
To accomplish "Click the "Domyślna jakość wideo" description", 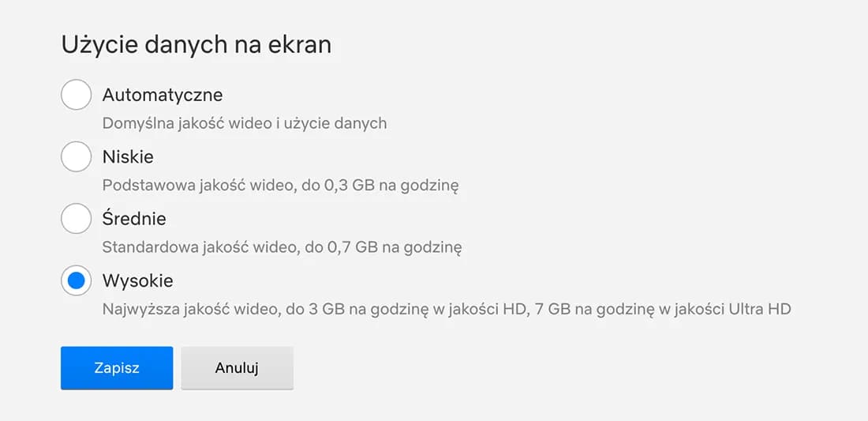I will pyautogui.click(x=245, y=123).
